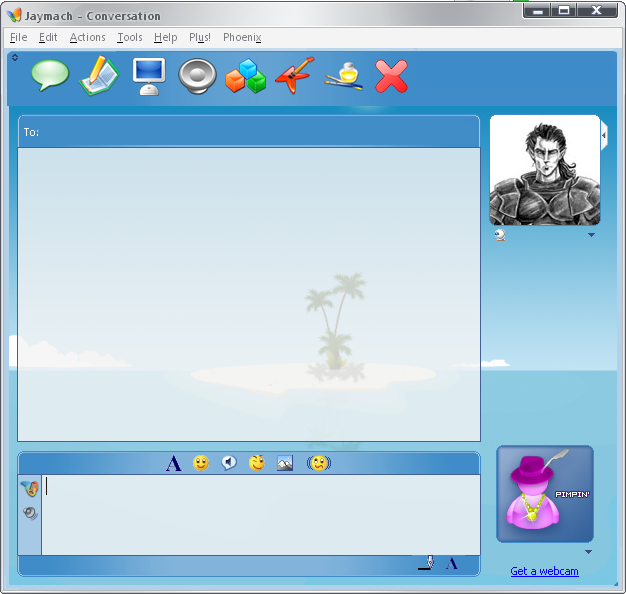Click inside the message typing box
This screenshot has width=626, height=594.
click(260, 515)
